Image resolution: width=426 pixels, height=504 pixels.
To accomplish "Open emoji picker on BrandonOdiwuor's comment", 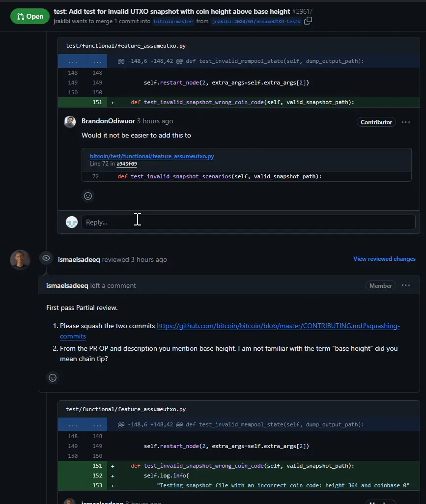I will coord(87,196).
